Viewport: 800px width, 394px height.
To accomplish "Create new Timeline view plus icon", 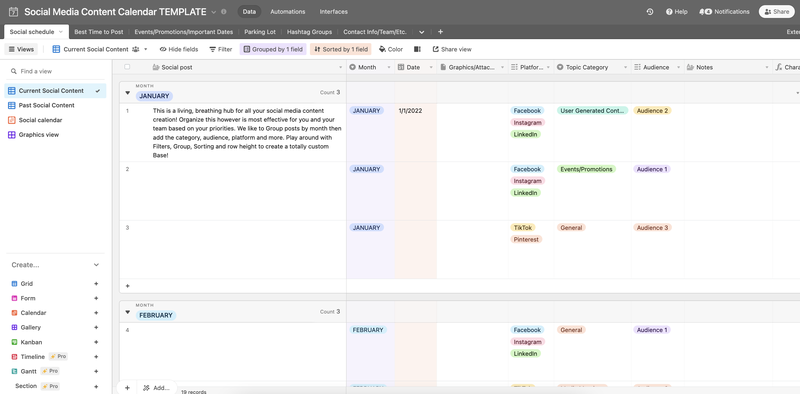I will (x=96, y=357).
